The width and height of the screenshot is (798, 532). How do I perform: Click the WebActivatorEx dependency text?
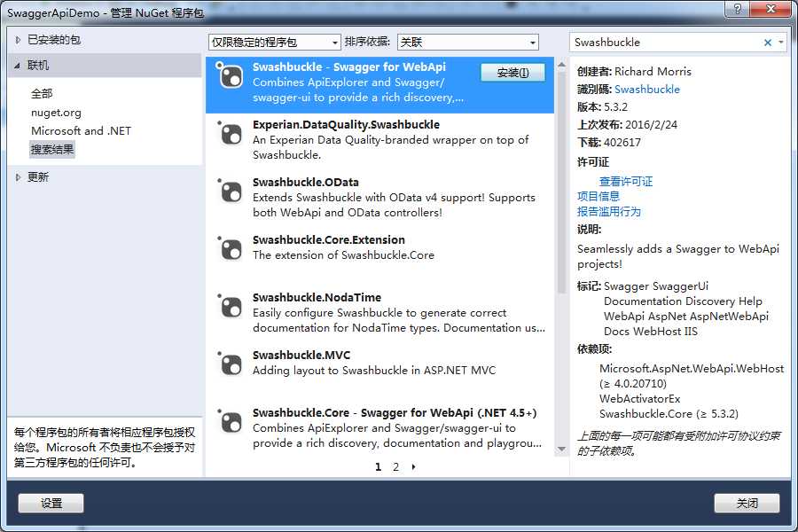(x=639, y=399)
